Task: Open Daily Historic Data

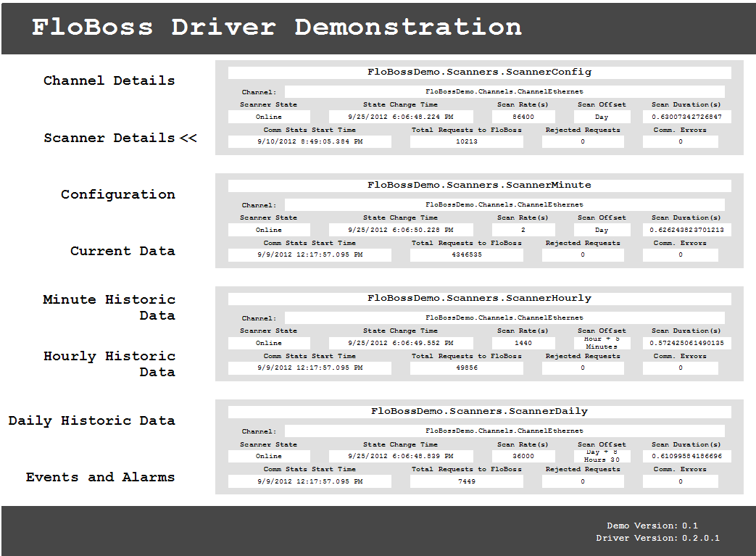Action: [x=91, y=420]
